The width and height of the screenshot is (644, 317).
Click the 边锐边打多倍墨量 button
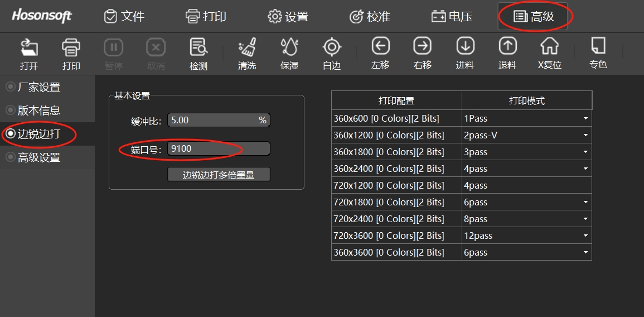tap(219, 175)
